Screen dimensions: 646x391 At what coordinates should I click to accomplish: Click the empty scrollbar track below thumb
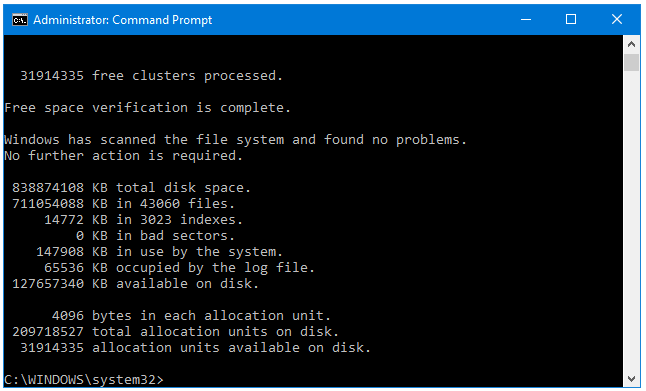click(x=631, y=221)
